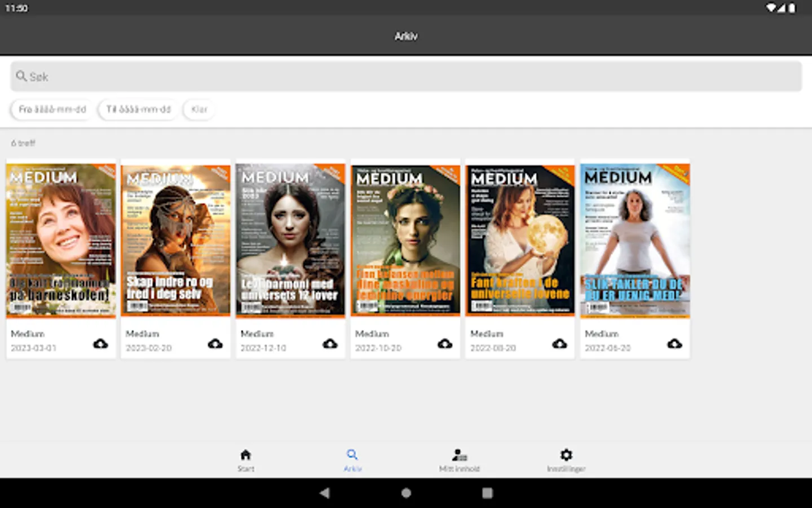Download the Medium 2022-12-10 issue
The image size is (812, 508).
(330, 344)
